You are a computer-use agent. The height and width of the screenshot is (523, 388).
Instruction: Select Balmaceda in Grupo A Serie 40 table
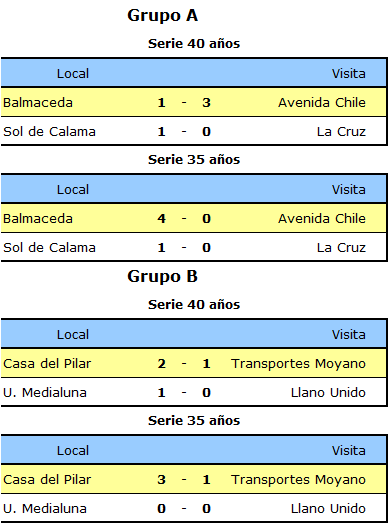point(38,102)
